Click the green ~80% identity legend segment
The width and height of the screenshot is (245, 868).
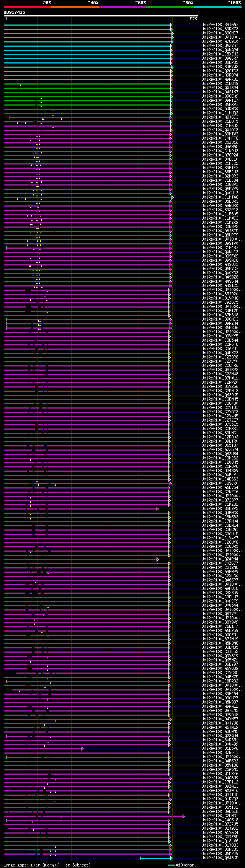pos(170,7)
